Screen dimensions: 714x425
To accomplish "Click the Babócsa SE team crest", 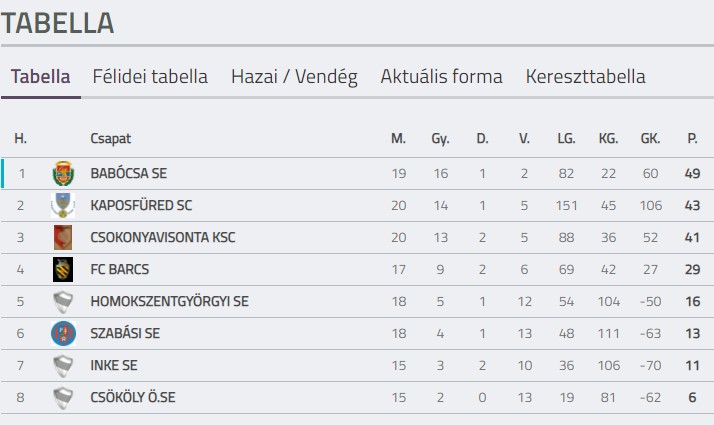I will point(63,174).
